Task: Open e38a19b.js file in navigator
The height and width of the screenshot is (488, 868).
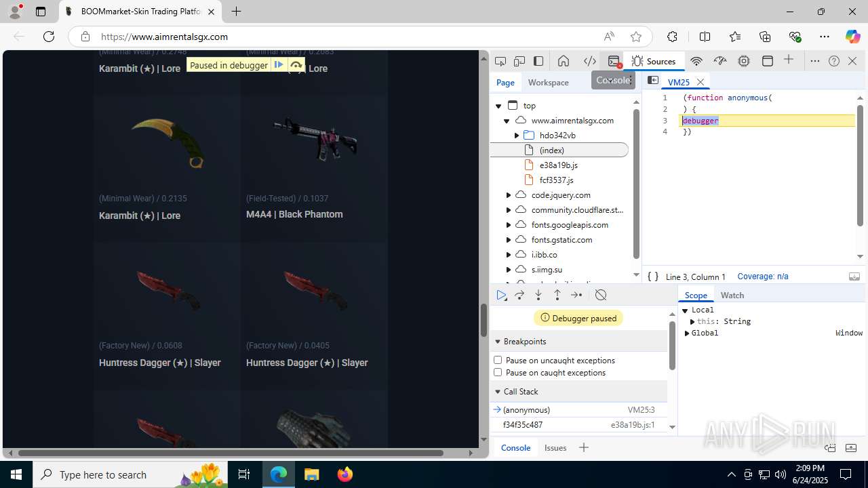Action: pos(559,165)
